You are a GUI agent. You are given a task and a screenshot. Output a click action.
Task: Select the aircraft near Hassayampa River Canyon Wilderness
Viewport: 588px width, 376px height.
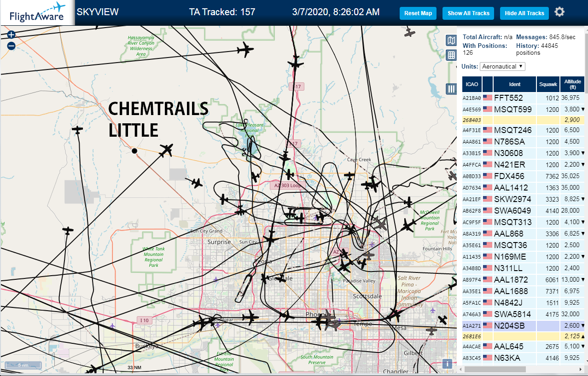pos(245,49)
